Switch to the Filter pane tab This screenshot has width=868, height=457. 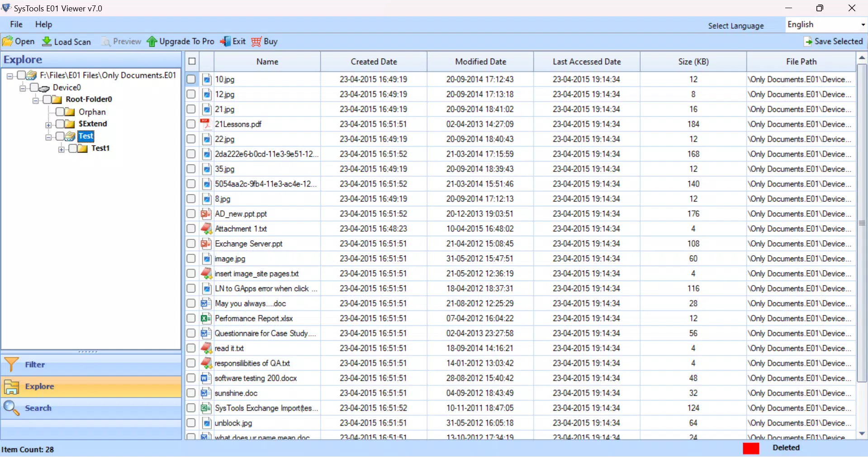91,365
